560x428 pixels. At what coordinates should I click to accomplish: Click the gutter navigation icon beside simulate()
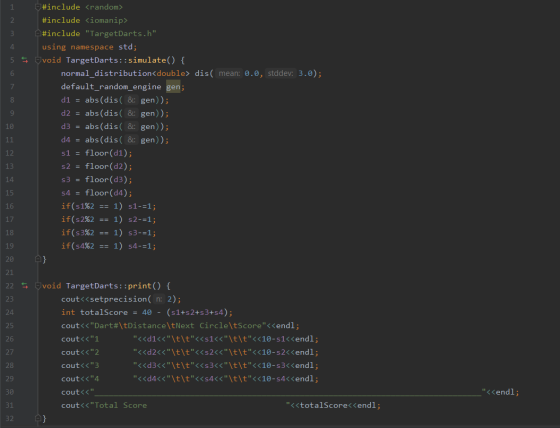25,60
